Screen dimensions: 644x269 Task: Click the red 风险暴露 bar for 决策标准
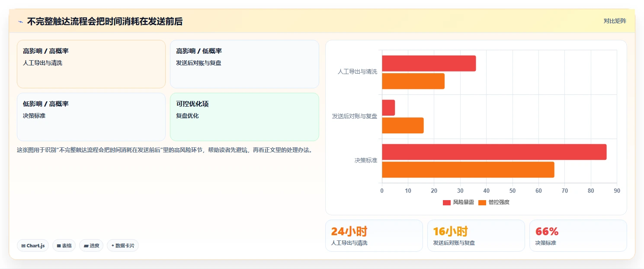(x=494, y=152)
